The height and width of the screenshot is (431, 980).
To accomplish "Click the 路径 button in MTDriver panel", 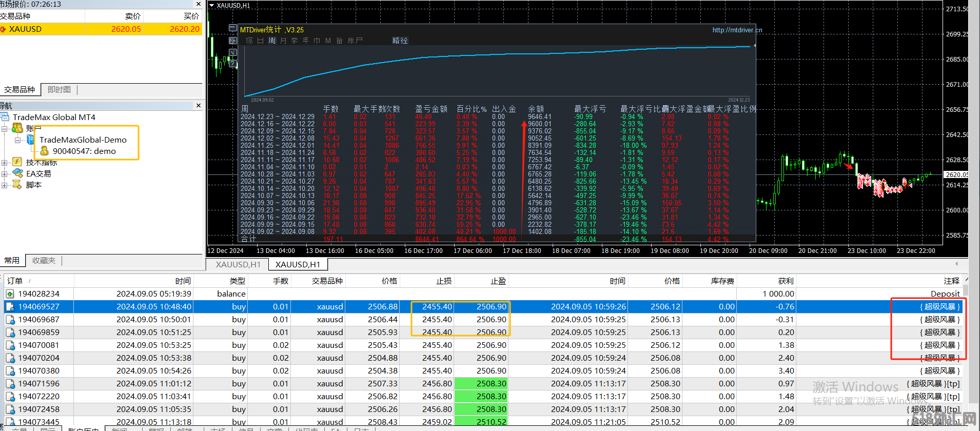I will coord(400,41).
